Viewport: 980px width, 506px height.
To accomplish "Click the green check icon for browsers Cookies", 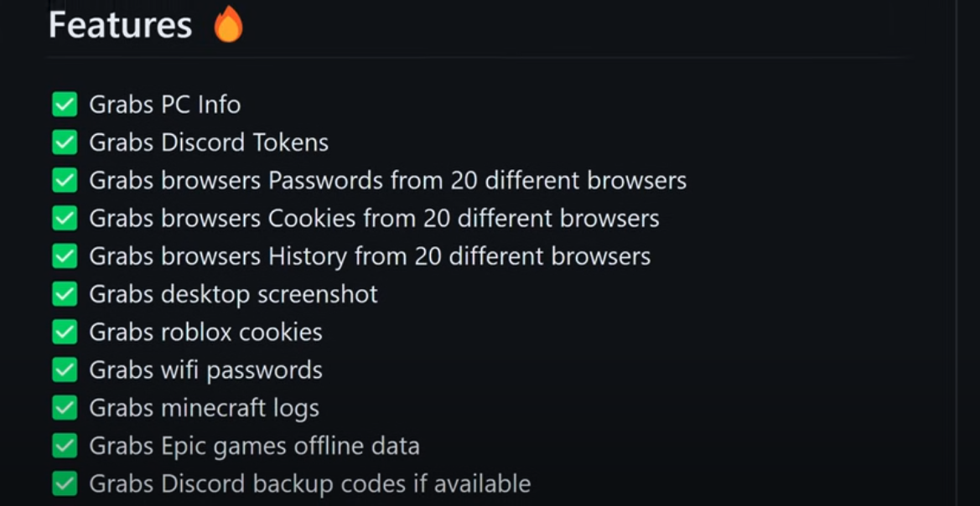I will [65, 219].
